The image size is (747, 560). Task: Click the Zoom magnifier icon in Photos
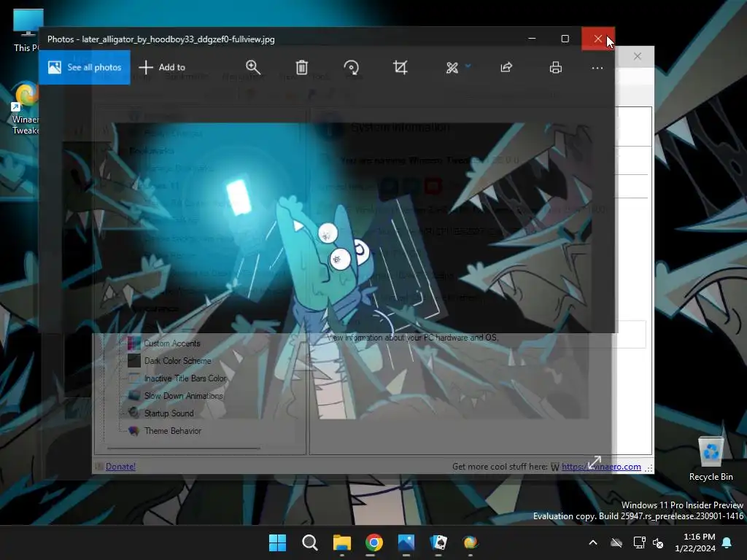253,67
